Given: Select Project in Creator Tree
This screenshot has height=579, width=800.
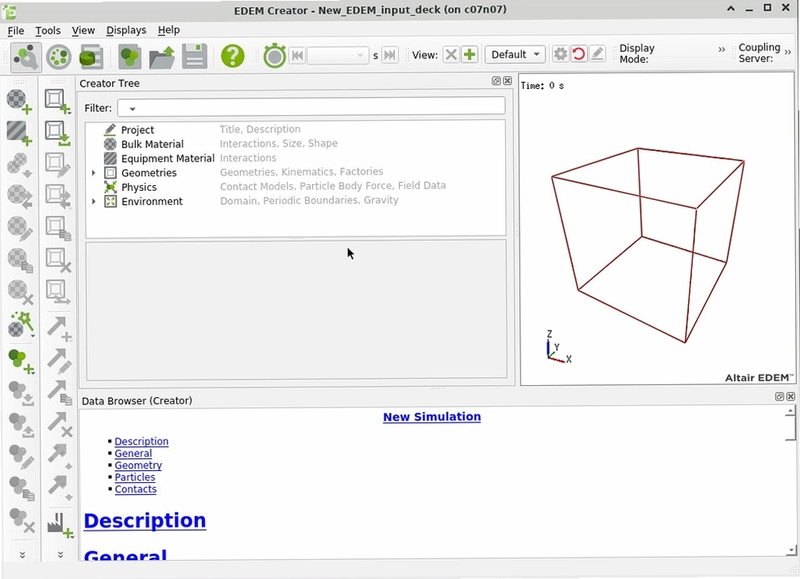Looking at the screenshot, I should pos(137,130).
